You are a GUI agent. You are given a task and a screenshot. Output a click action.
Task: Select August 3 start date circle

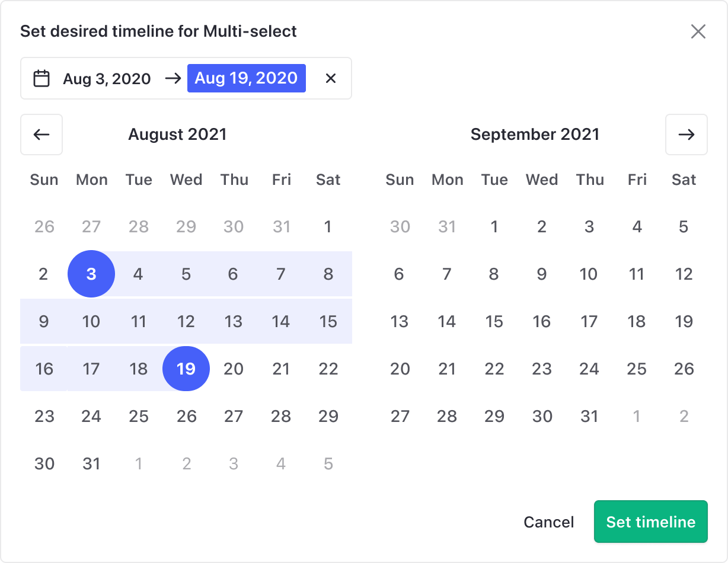91,274
